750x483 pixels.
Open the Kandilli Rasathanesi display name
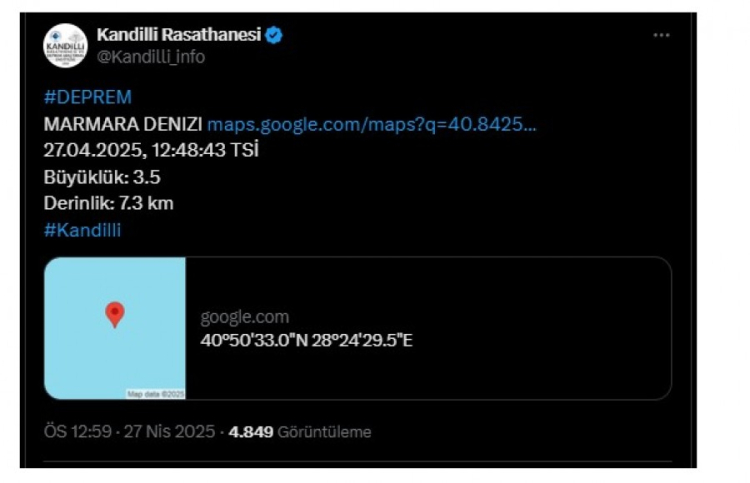tap(178, 35)
